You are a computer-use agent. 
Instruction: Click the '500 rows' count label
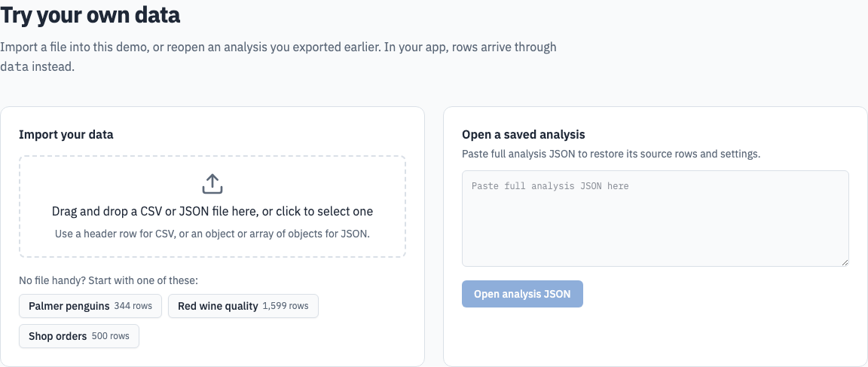(x=110, y=336)
